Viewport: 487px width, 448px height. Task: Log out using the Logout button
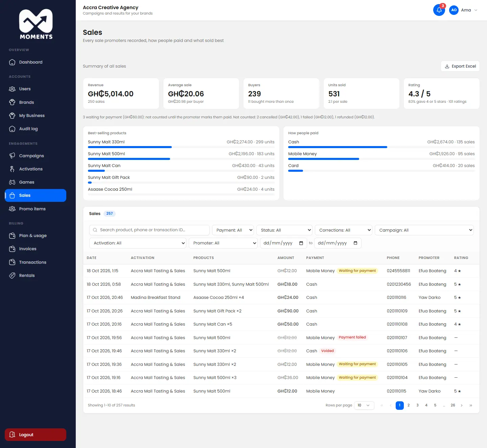tap(36, 435)
